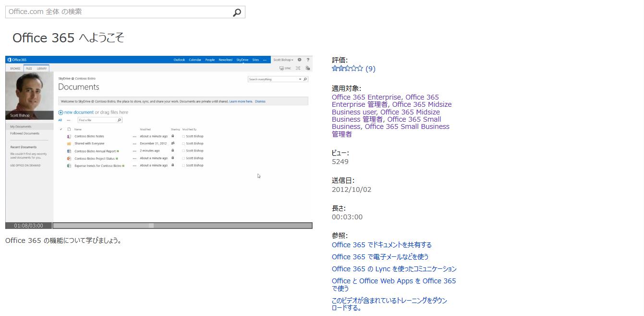This screenshot has height=316, width=644.
Task: Click the Shared with Everyone folder icon
Action: [69, 143]
